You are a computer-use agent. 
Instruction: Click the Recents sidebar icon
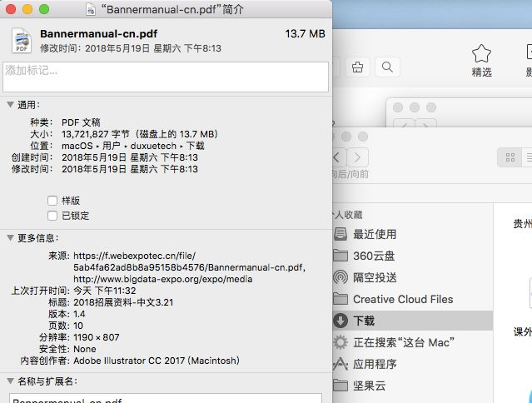[341, 234]
